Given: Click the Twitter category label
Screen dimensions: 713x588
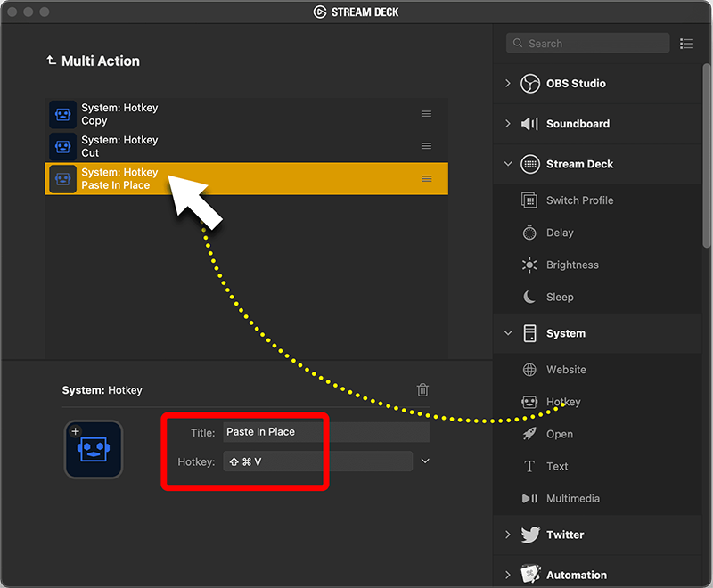Looking at the screenshot, I should pos(565,535).
